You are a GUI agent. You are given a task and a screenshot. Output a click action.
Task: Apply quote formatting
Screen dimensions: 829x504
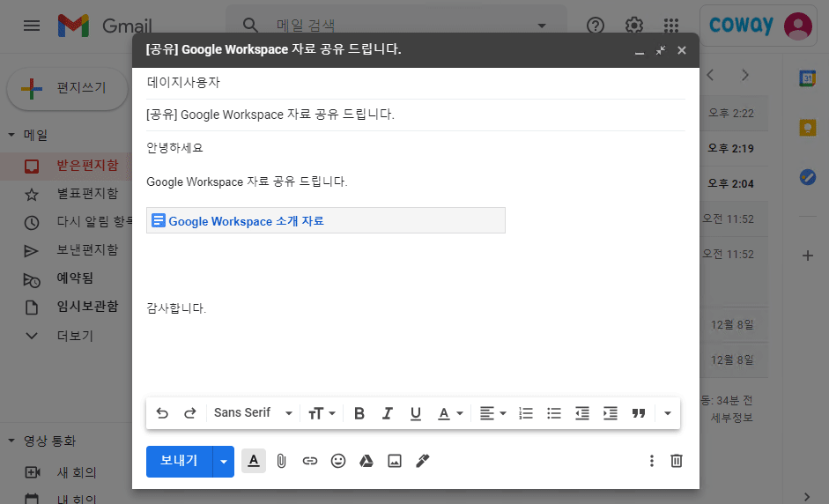[639, 413]
